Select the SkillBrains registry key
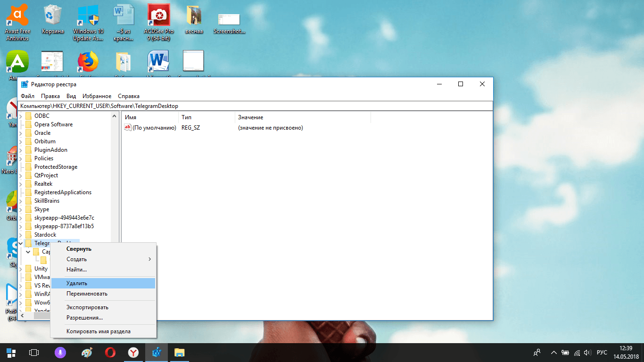 tap(47, 201)
